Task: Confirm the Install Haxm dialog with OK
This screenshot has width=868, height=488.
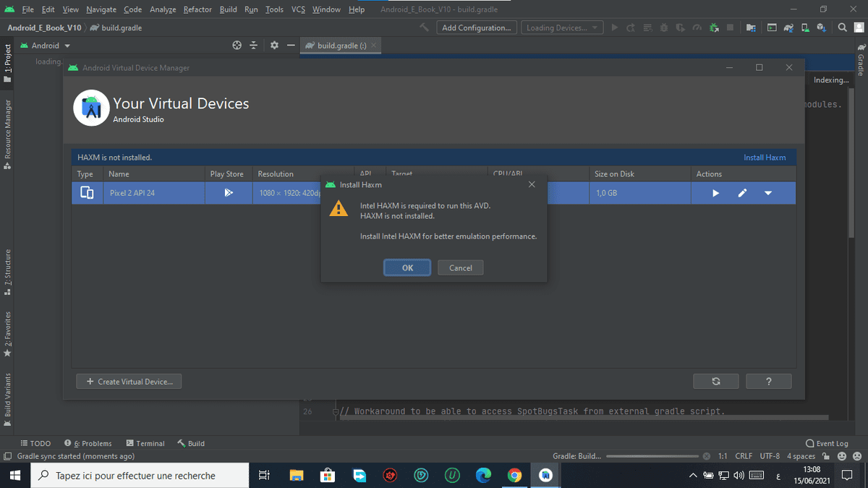Action: click(407, 267)
